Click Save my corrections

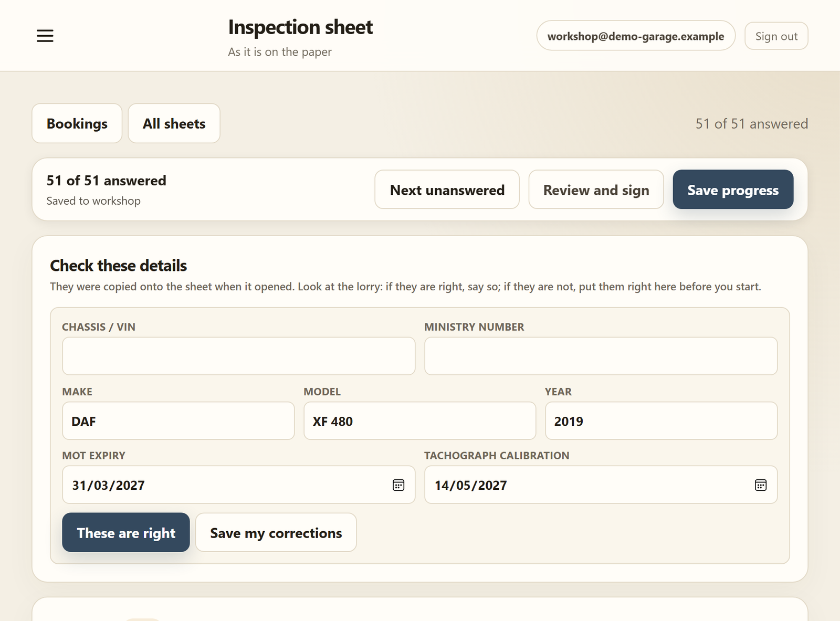click(x=276, y=532)
